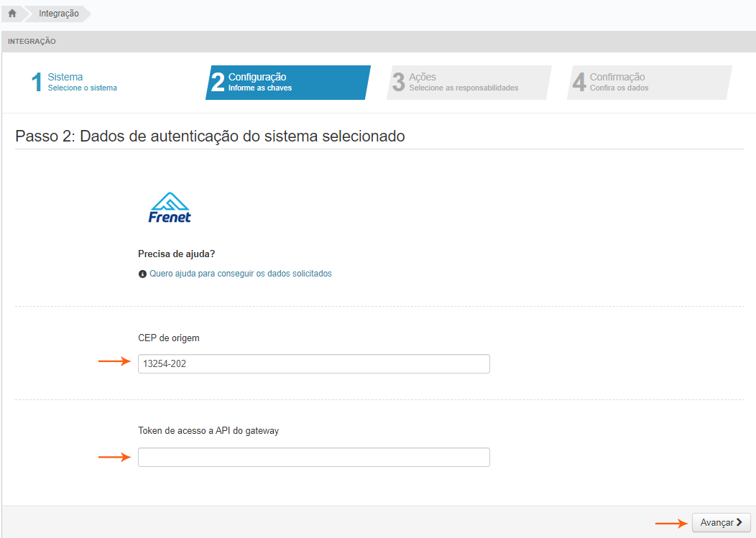Click the number 1 badge on Sistema step
The width and height of the screenshot is (756, 538).
37,81
